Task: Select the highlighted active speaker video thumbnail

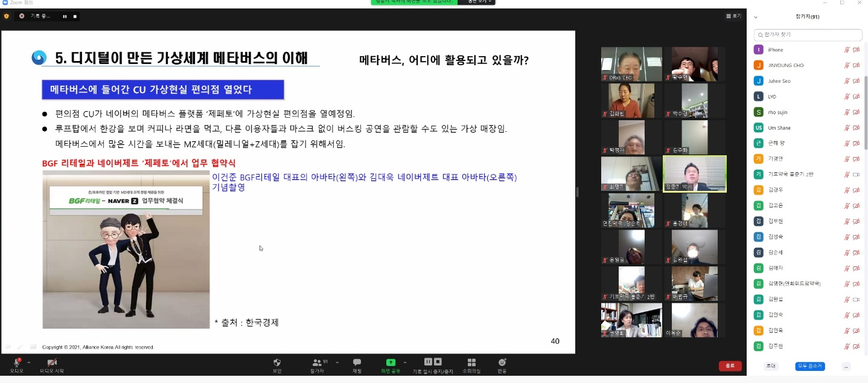Action: point(694,174)
